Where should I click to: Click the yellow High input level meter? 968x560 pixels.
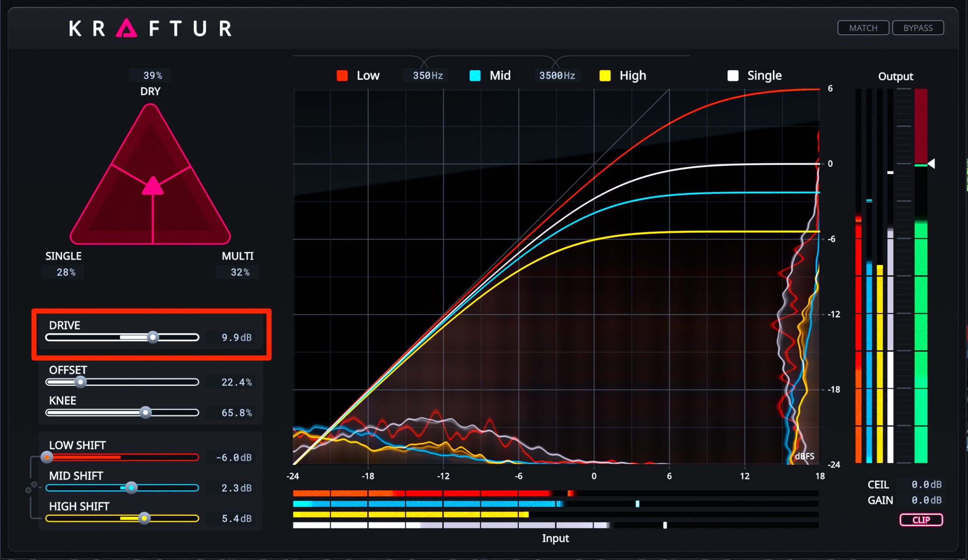point(555,514)
